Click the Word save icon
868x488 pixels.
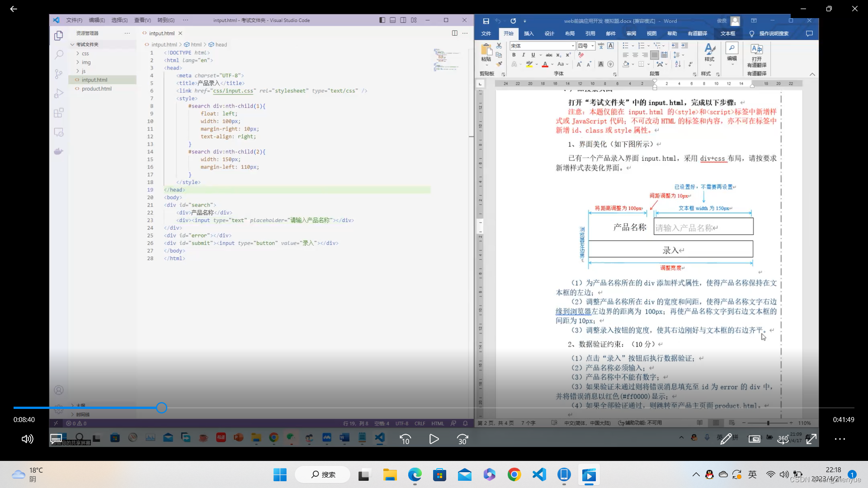[486, 21]
